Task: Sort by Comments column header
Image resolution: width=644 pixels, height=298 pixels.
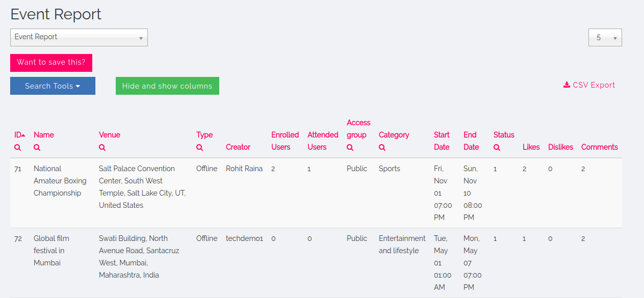Action: [x=599, y=147]
